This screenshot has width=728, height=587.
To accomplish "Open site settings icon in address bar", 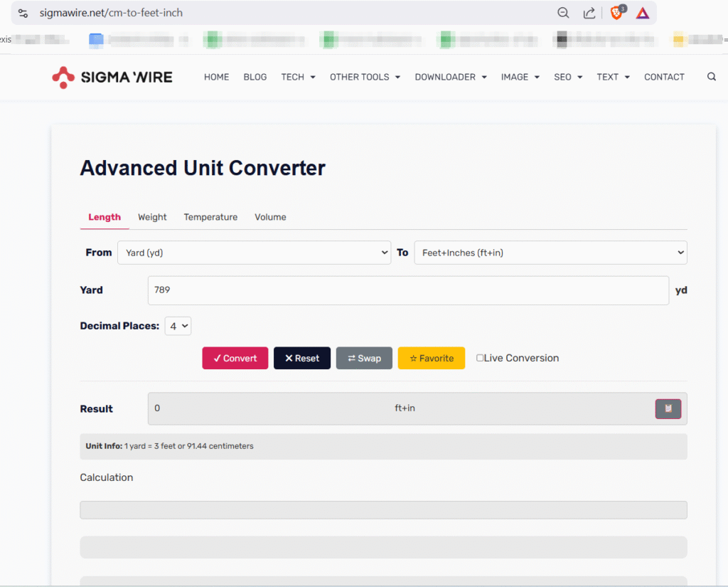I will tap(23, 13).
